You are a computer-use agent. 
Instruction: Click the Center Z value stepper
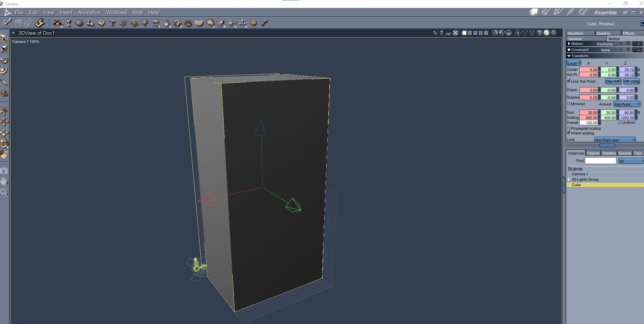point(636,70)
